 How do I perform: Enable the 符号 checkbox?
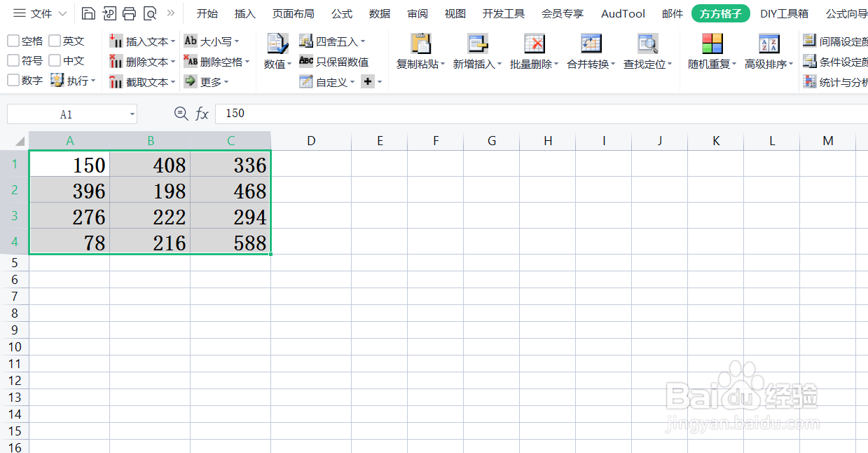tap(13, 61)
